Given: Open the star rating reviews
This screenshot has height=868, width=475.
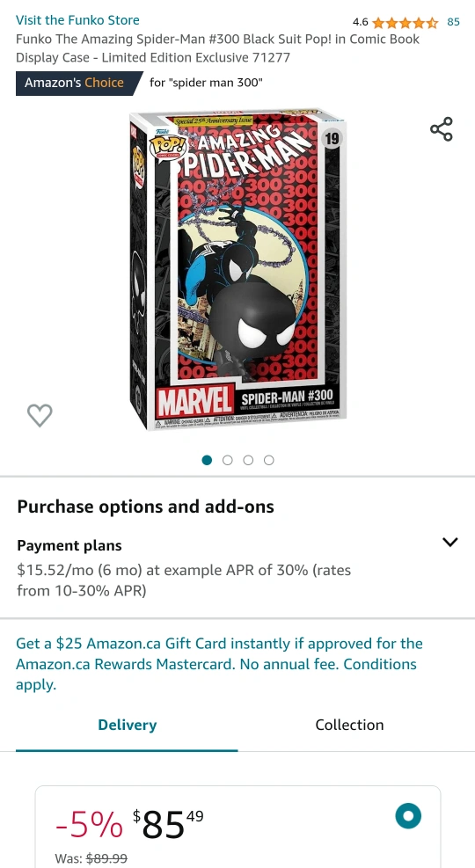Looking at the screenshot, I should pos(406,22).
